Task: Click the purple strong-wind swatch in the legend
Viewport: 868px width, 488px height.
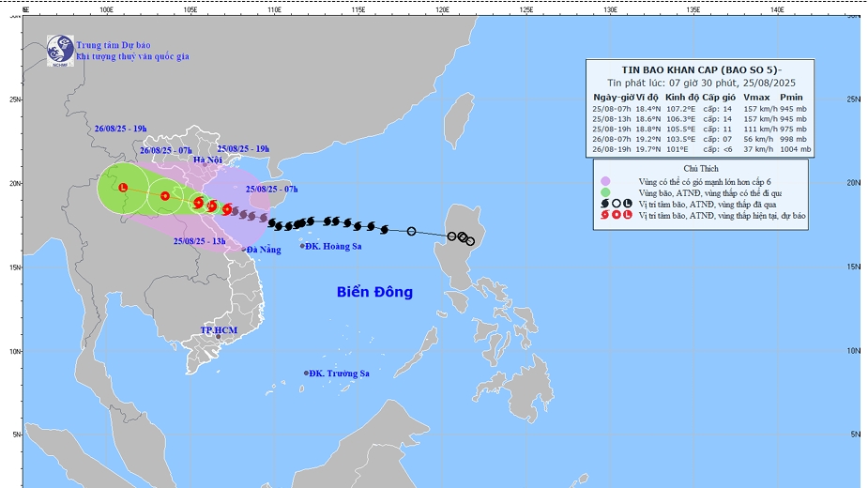Action: click(x=605, y=180)
